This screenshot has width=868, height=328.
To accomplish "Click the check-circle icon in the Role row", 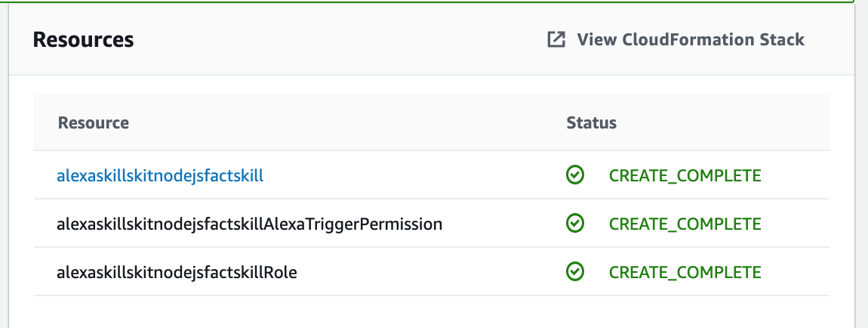I will [x=575, y=271].
